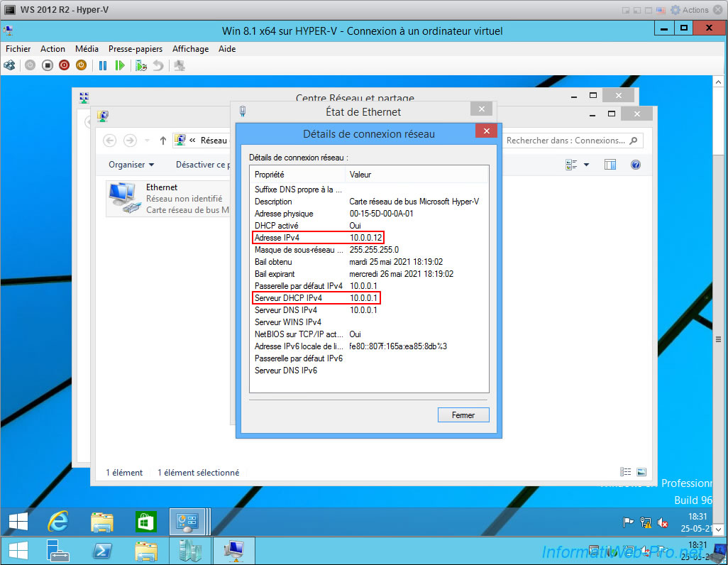
Task: Click the Ctrl+Alt+Del toolbar icon
Action: point(9,65)
